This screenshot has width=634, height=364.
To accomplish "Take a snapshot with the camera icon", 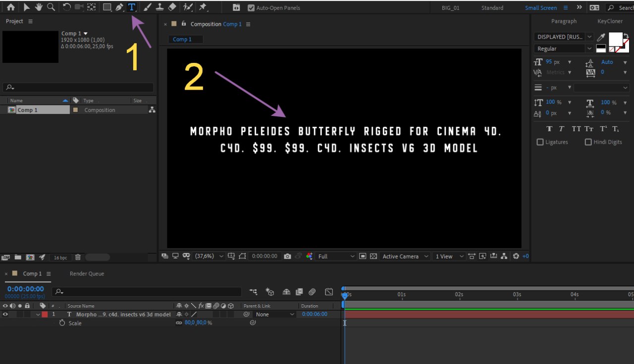I will (287, 256).
